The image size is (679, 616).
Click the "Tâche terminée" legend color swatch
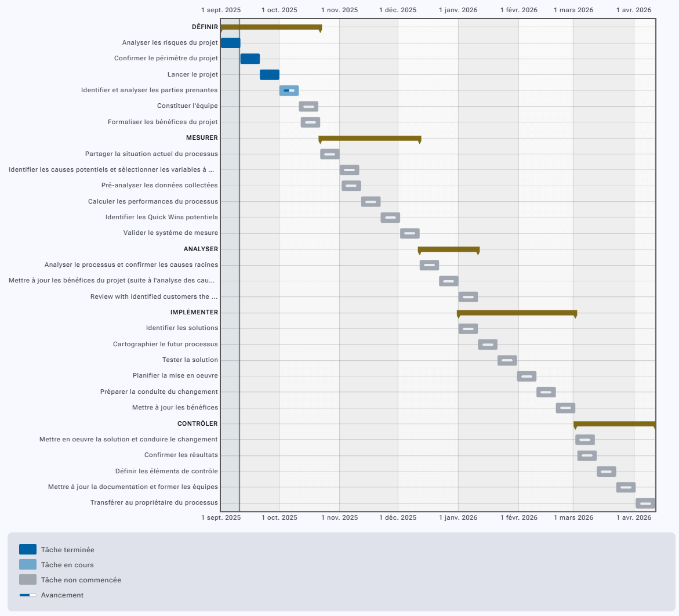coord(28,549)
